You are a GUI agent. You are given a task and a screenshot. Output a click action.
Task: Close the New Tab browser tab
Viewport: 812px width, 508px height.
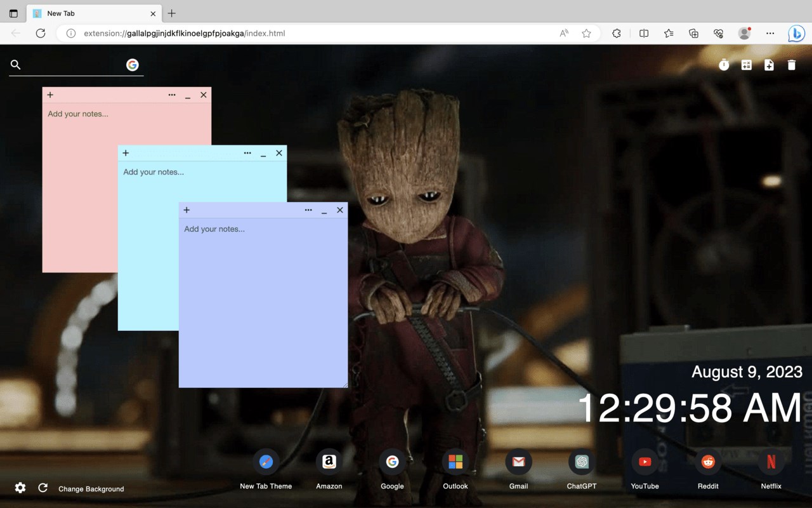point(153,13)
